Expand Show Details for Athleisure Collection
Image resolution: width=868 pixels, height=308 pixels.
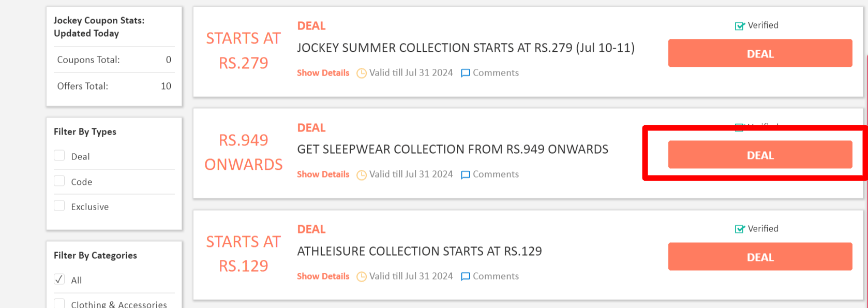(323, 276)
